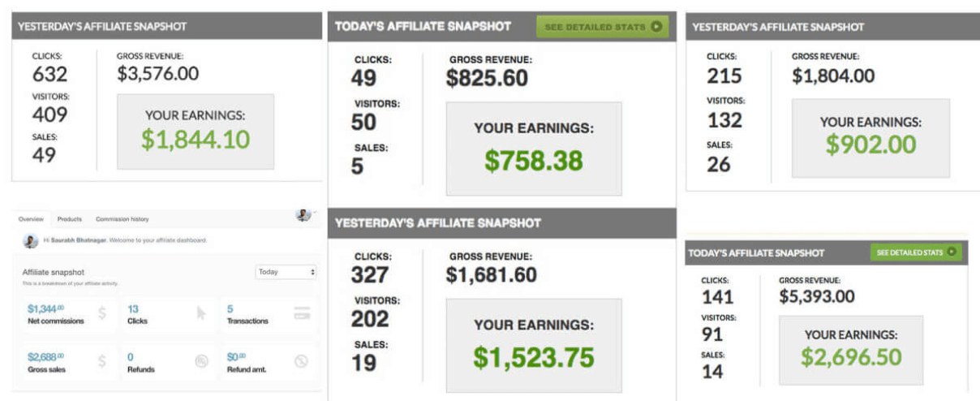Switch to the Overview tab
Screen dimensions: 980x401
(31, 219)
